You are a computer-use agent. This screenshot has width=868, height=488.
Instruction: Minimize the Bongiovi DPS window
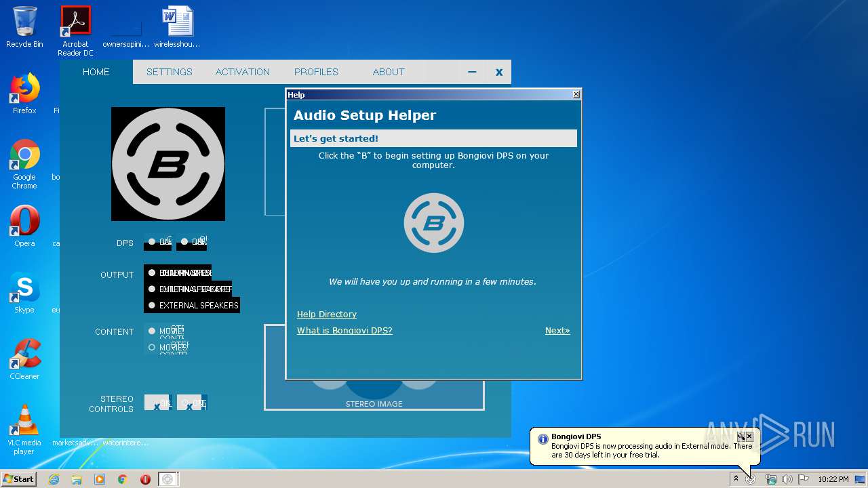(472, 72)
